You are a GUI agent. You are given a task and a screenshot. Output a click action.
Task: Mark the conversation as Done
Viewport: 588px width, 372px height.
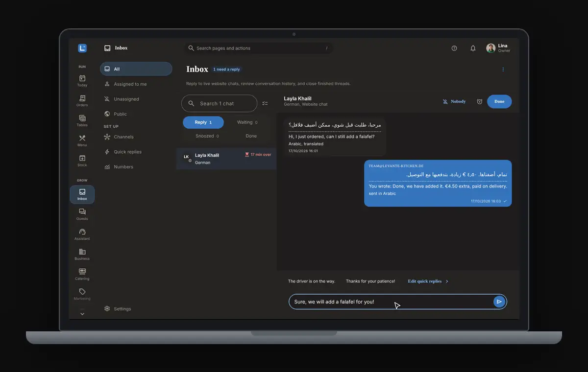point(499,102)
